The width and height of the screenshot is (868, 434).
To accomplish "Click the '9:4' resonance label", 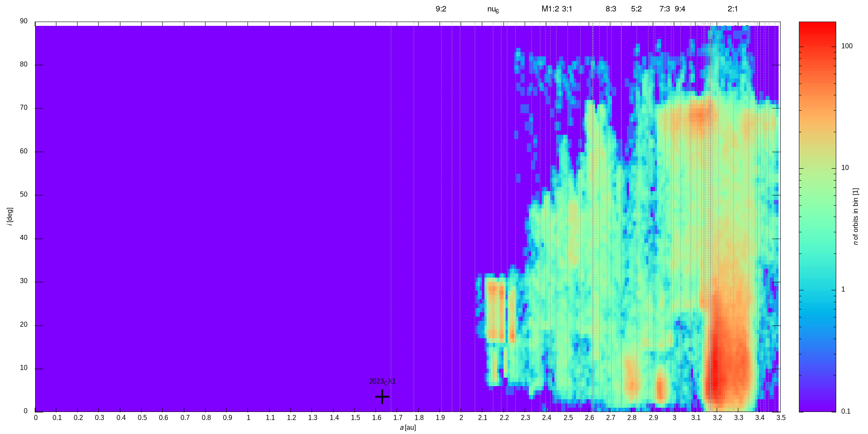I will [x=680, y=9].
